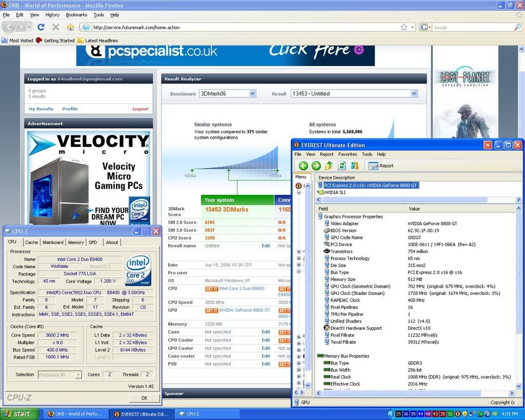Click the Most Visited bookmark icon
This screenshot has width=525, height=420.
pyautogui.click(x=5, y=41)
